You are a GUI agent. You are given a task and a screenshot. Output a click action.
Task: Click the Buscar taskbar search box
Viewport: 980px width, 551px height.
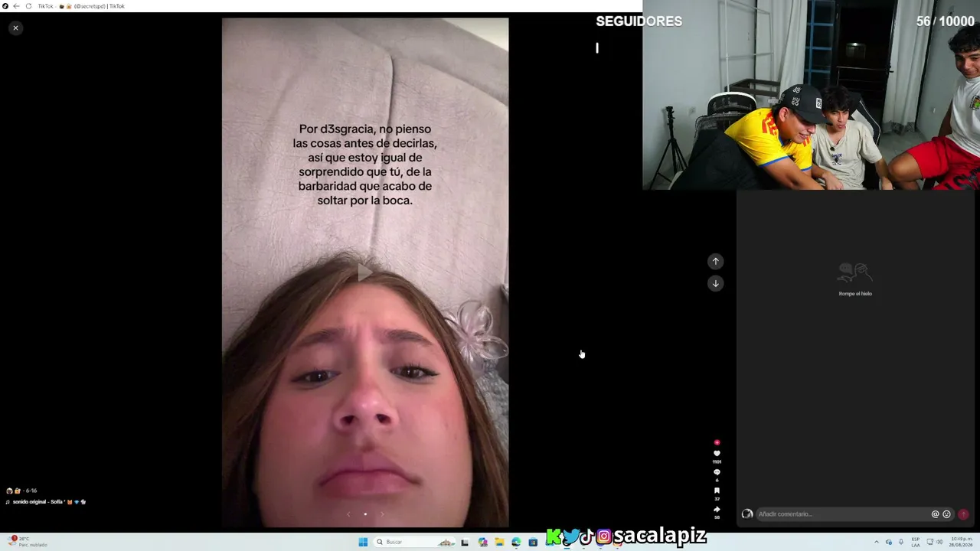coord(415,542)
